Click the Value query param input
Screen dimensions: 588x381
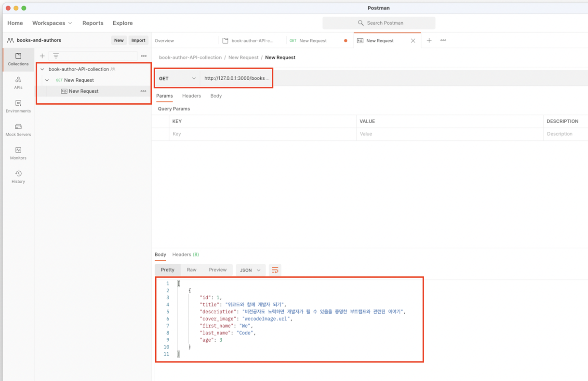point(450,134)
